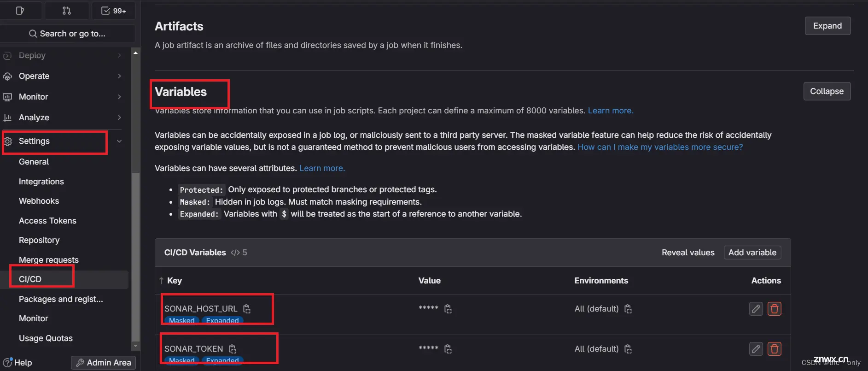The height and width of the screenshot is (371, 868).
Task: Copy SONAR_HOST_URL environment scope
Action: pyautogui.click(x=628, y=309)
